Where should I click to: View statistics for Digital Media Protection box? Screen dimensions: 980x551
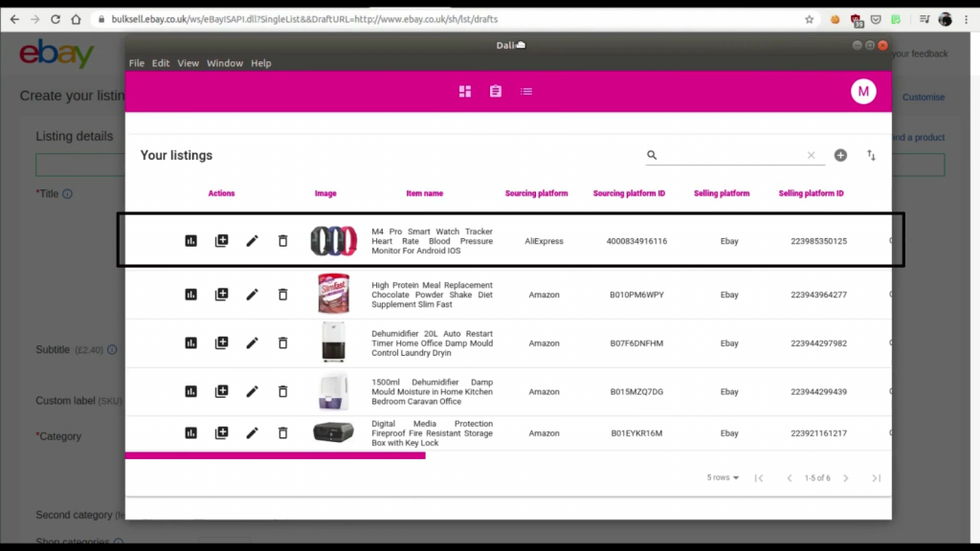tap(190, 433)
